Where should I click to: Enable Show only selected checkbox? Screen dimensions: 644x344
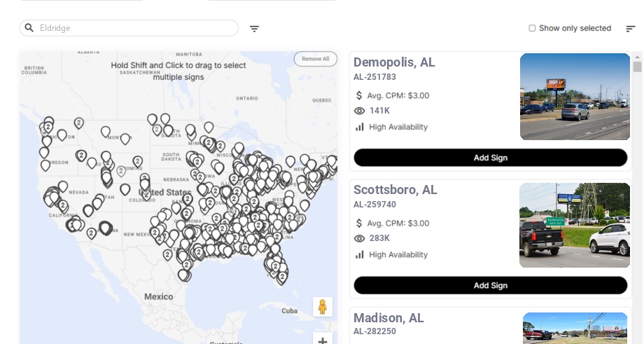(532, 28)
